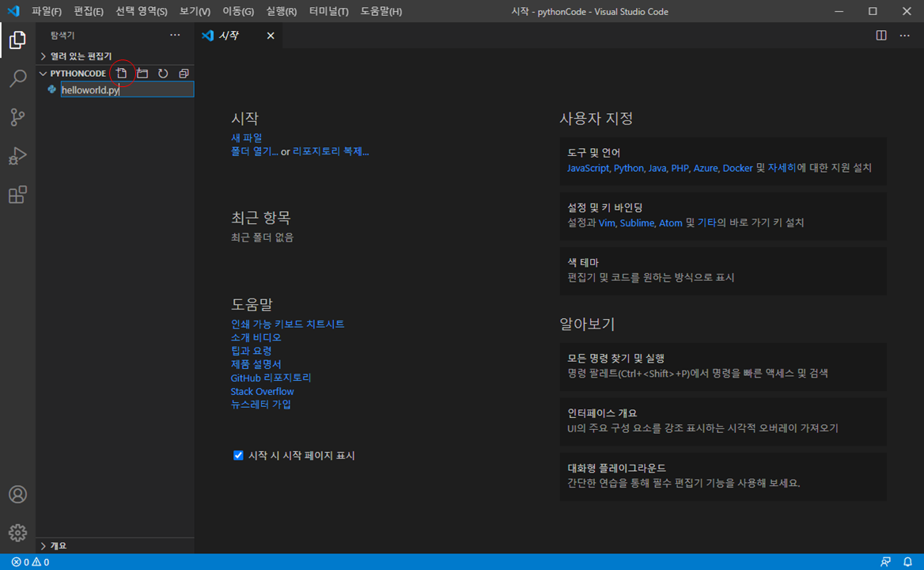This screenshot has height=570, width=924.
Task: Open the 보기(V) menu
Action: pyautogui.click(x=195, y=11)
